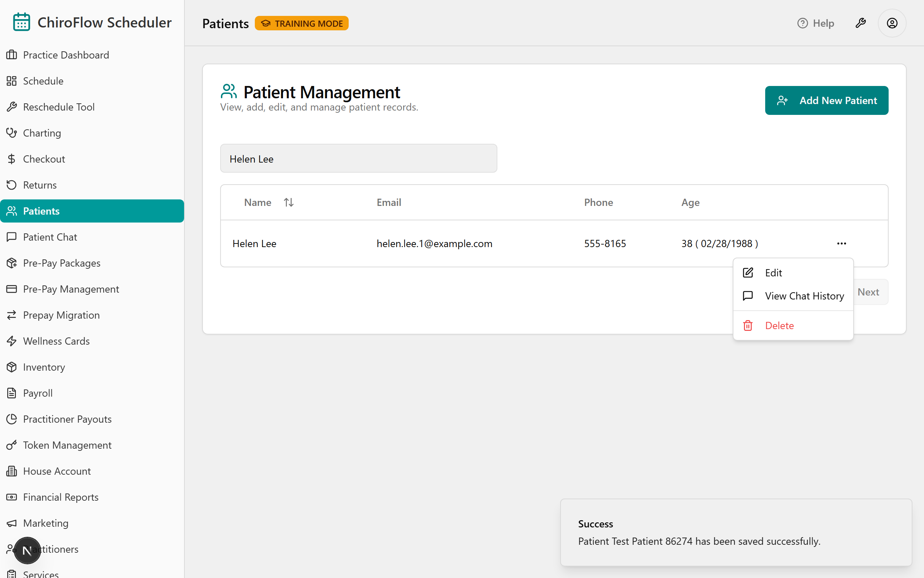The image size is (924, 578).
Task: Click the Pre-Pay Packages box icon
Action: pyautogui.click(x=12, y=263)
